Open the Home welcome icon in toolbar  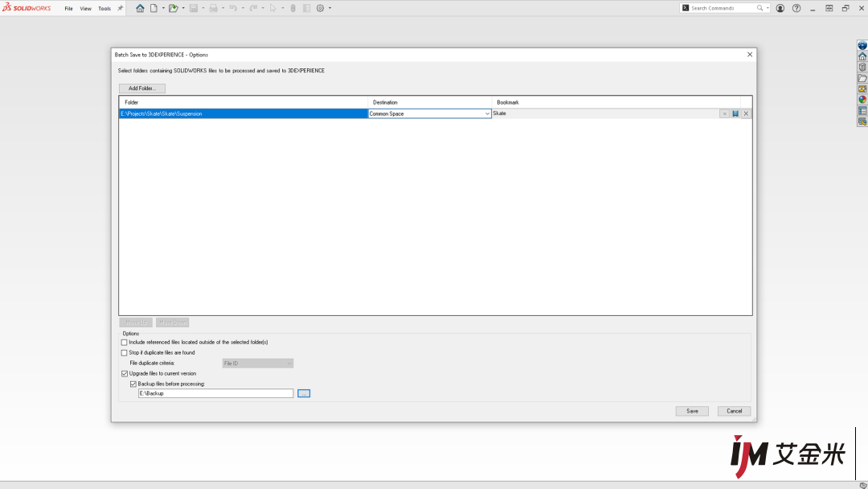pos(140,8)
